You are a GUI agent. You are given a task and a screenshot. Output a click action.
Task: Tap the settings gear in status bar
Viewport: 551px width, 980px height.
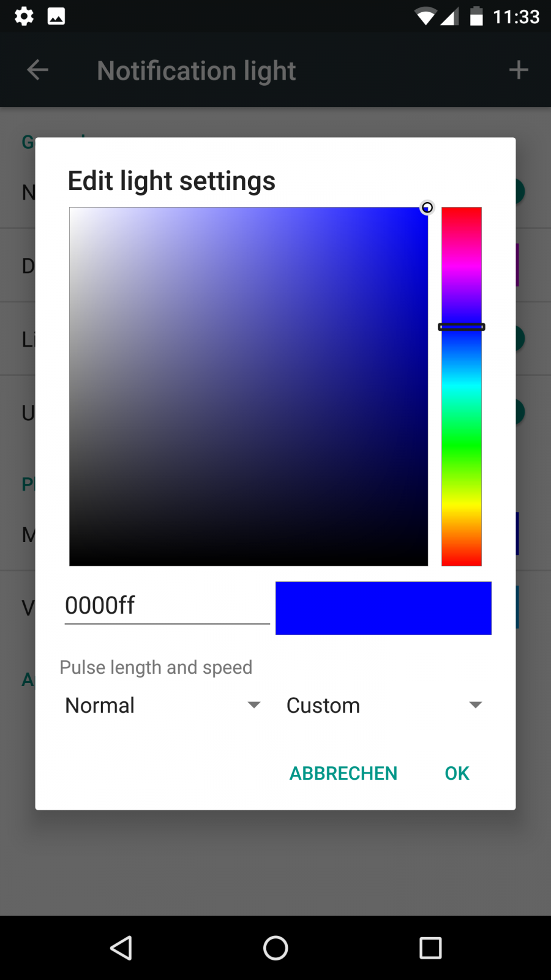pyautogui.click(x=24, y=16)
